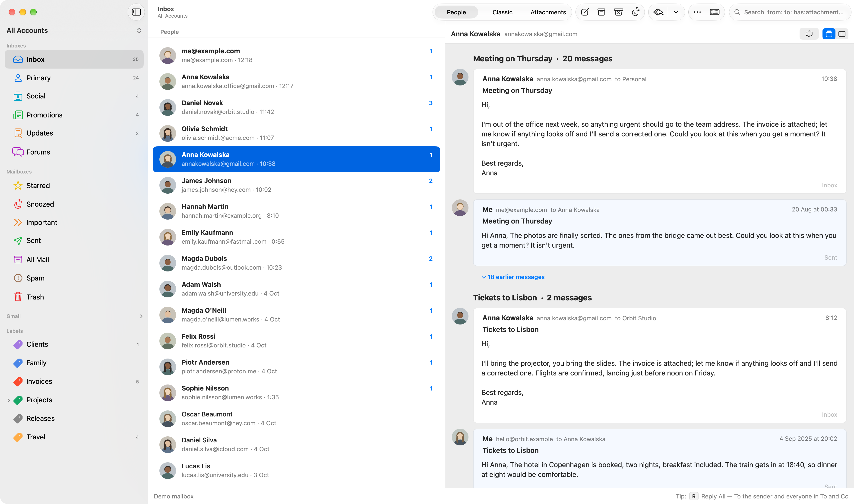
Task: Show the keyboard shortcuts icon
Action: point(715,12)
